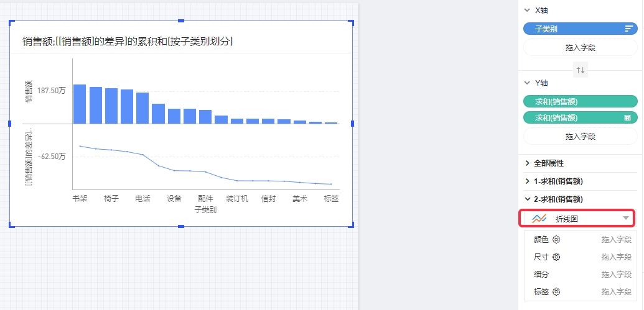Click the swap X and Y axes icon

pos(580,70)
